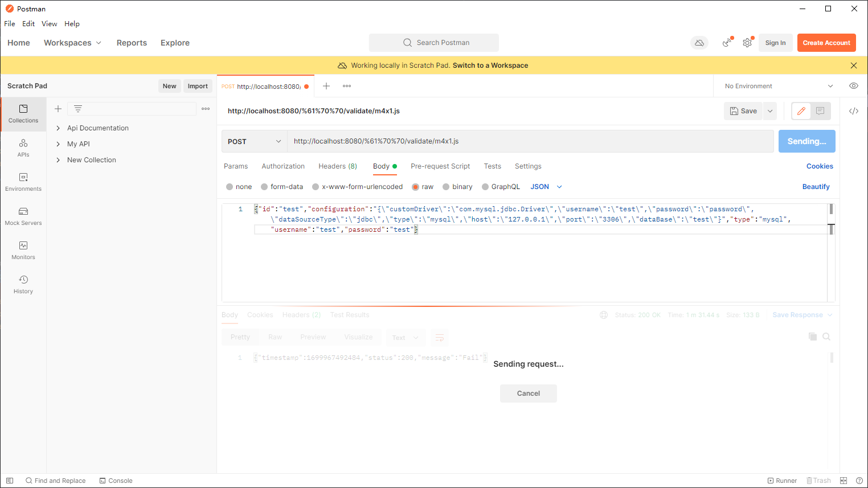Screen dimensions: 868x488
Task: Open the File menu
Action: 10,24
